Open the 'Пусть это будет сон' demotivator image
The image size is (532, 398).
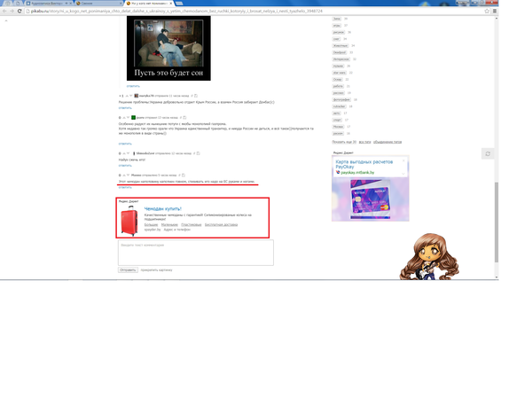[x=168, y=48]
